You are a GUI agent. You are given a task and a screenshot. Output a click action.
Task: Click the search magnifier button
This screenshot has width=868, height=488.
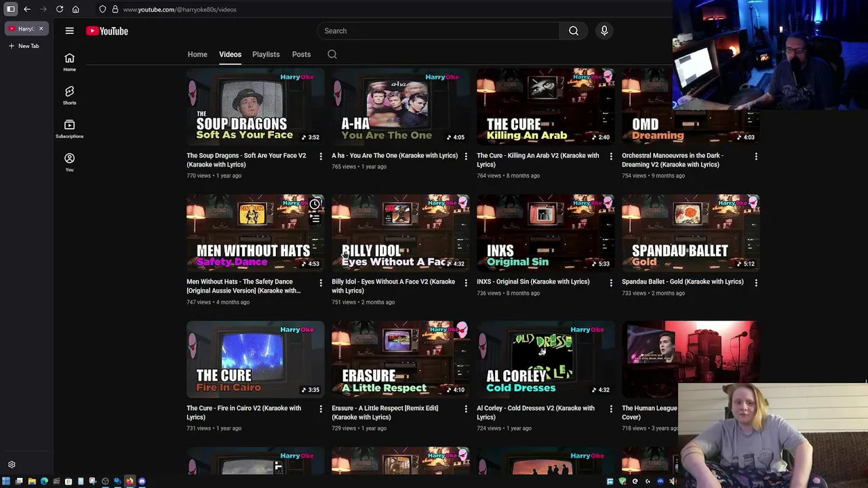tap(574, 30)
